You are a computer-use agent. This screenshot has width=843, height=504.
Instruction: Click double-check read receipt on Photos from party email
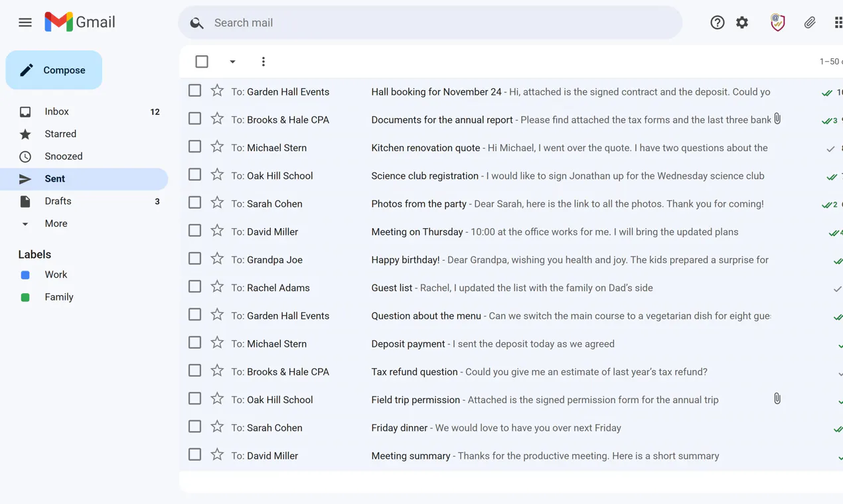(827, 205)
